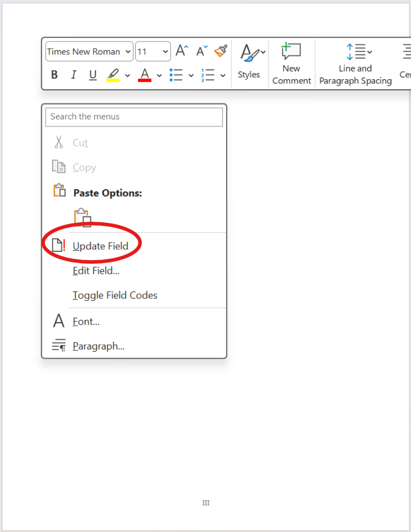Choose Edit Field... menu entry
Screen dimensions: 411x532
click(134, 270)
